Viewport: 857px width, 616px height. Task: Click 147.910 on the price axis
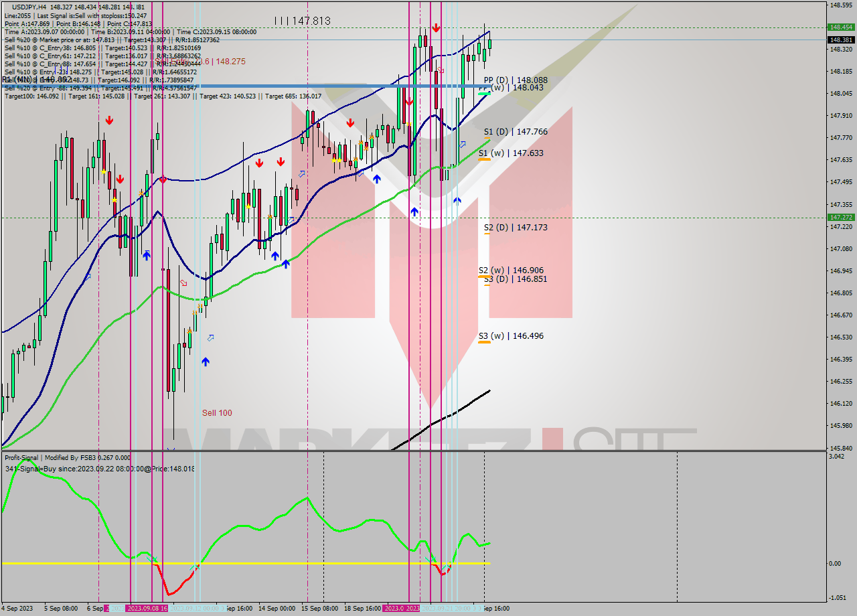point(840,115)
